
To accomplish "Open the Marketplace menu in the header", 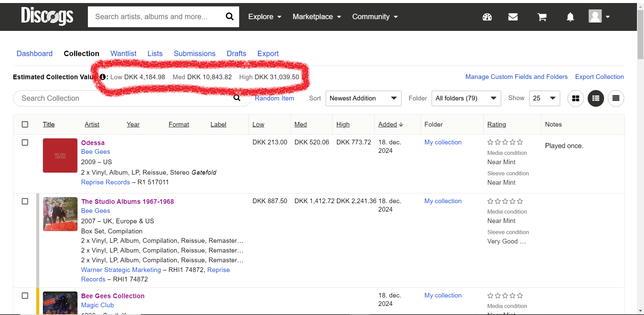I will [317, 17].
